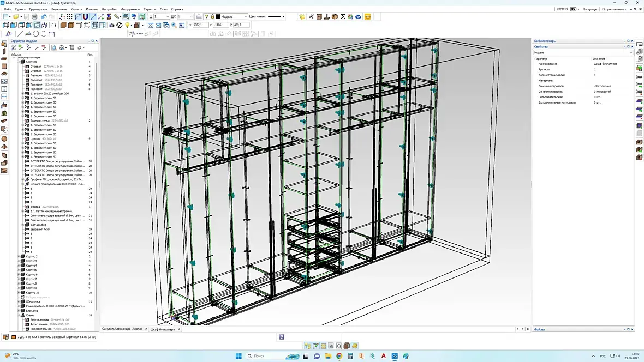Toggle the padlock layer lock icon
644x362 pixels.
[x=212, y=16]
